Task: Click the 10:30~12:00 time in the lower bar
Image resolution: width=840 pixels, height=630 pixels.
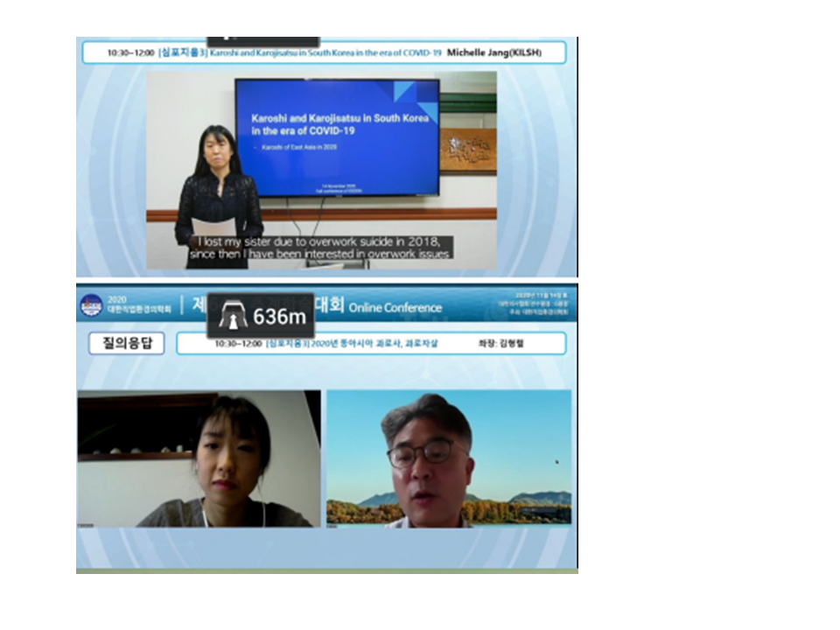Action: click(238, 344)
